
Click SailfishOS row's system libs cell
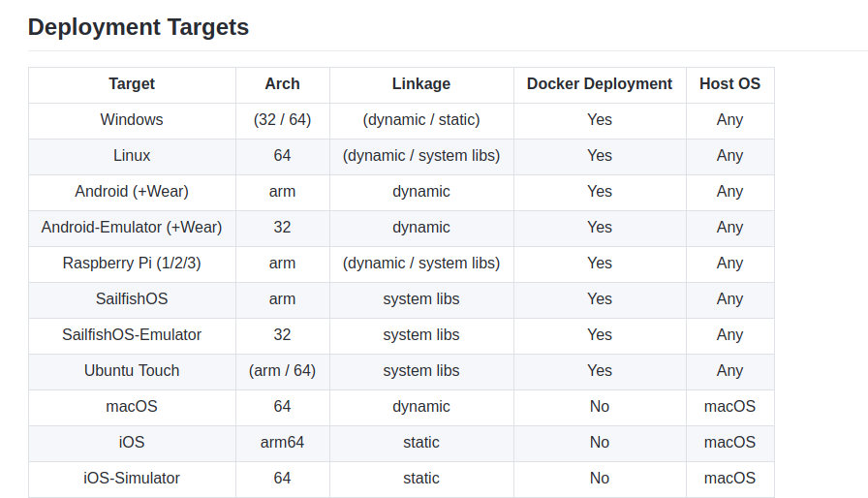[421, 299]
